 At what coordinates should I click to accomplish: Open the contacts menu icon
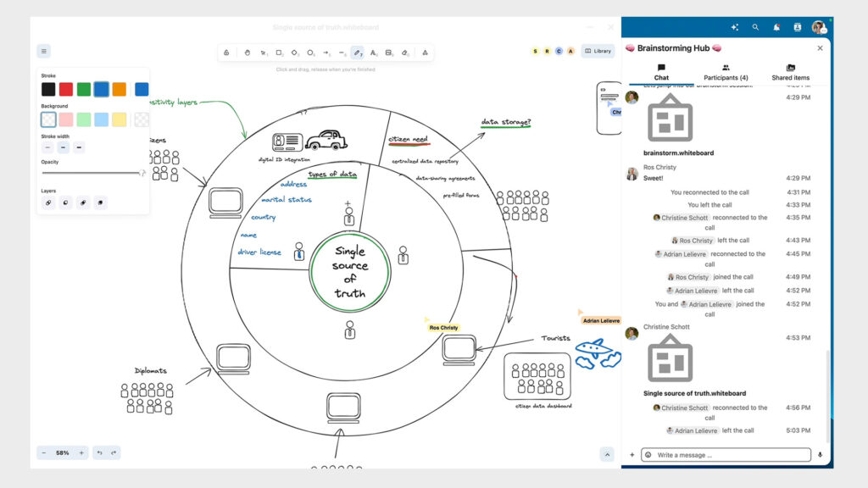point(797,27)
